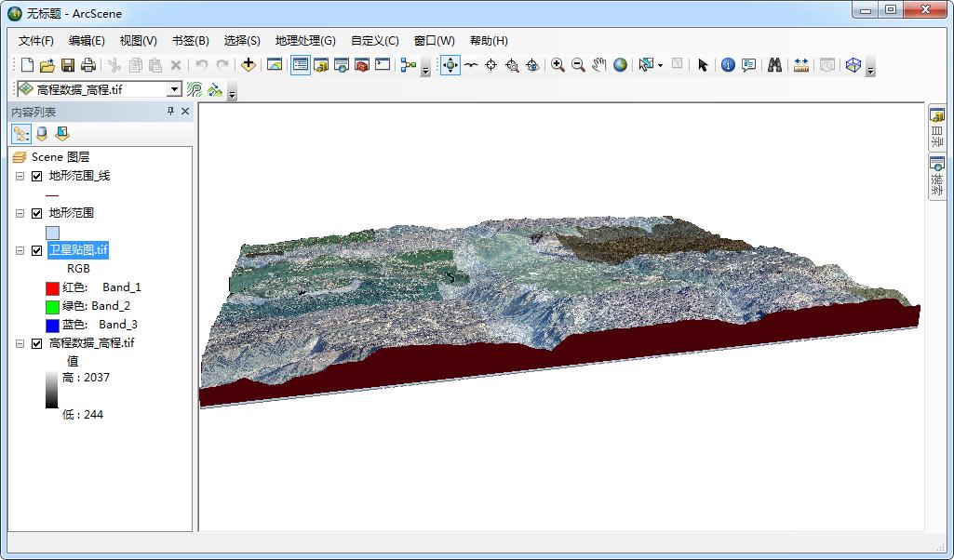This screenshot has width=954, height=560.
Task: Select the Pan hand tool
Action: (598, 65)
